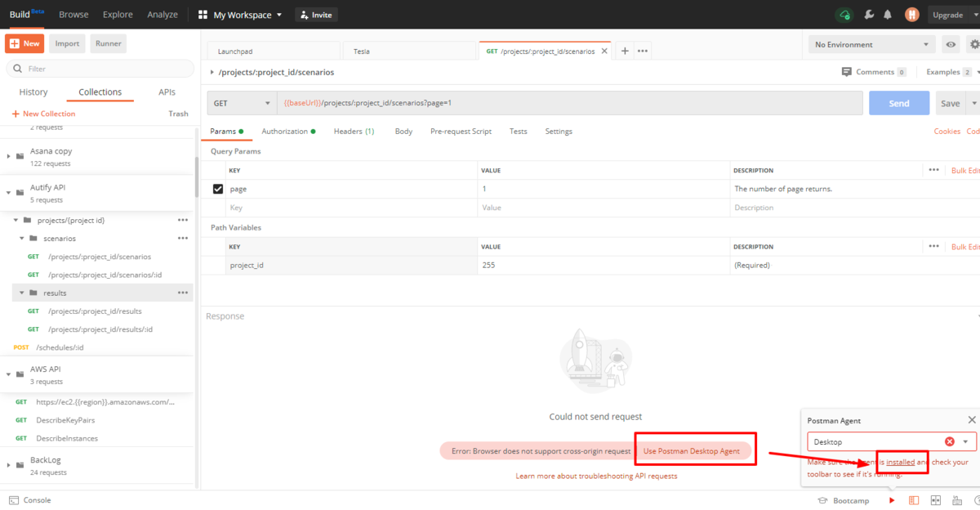Image resolution: width=980 pixels, height=510 pixels.
Task: Switch to single pane layout icon
Action: point(914,500)
